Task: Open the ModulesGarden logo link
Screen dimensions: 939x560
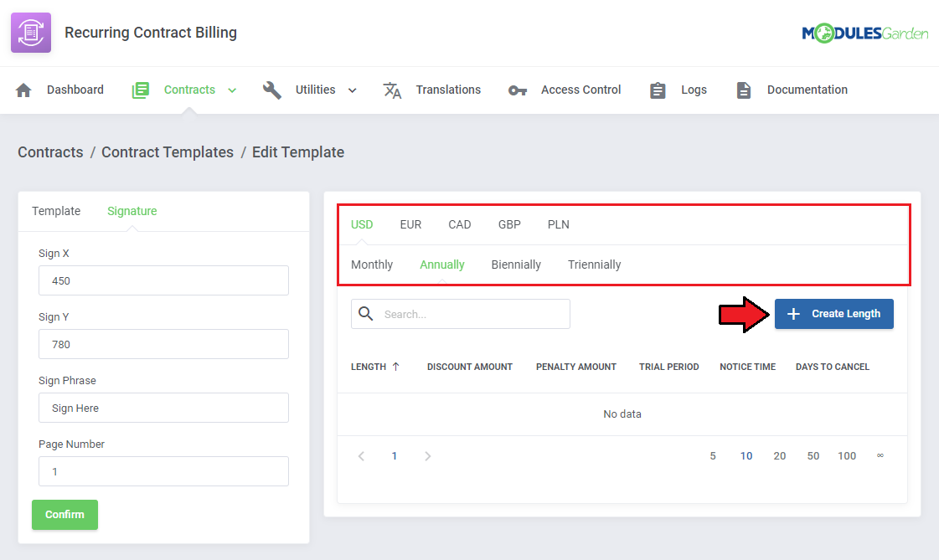Action: 864,33
